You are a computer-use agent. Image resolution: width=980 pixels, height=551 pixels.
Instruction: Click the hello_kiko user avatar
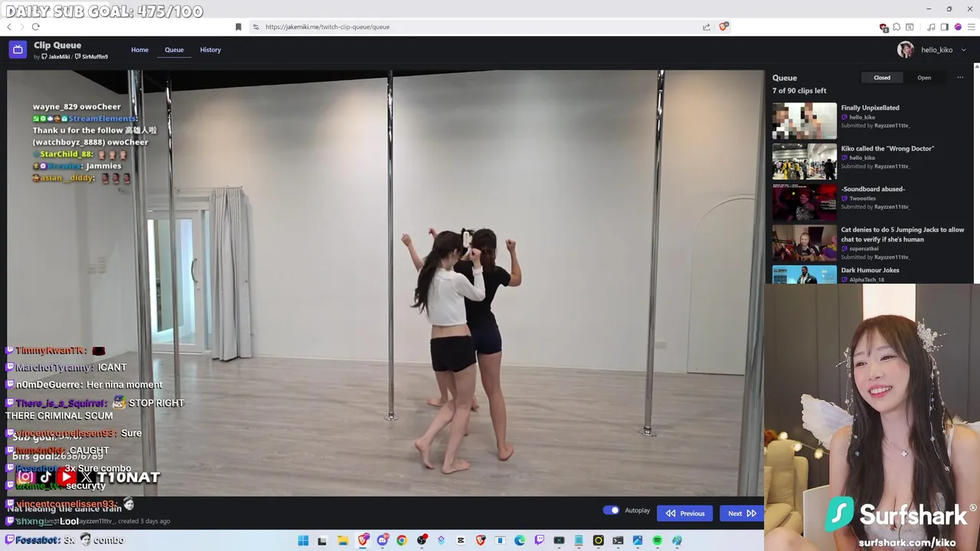click(x=906, y=50)
